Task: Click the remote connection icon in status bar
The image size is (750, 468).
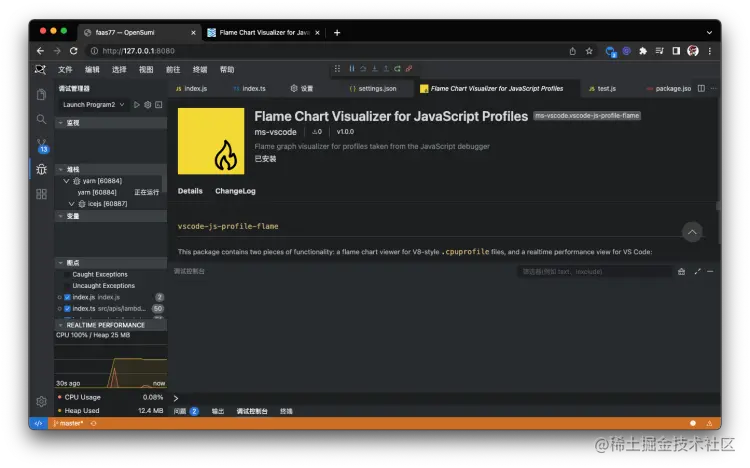Action: tap(38, 423)
